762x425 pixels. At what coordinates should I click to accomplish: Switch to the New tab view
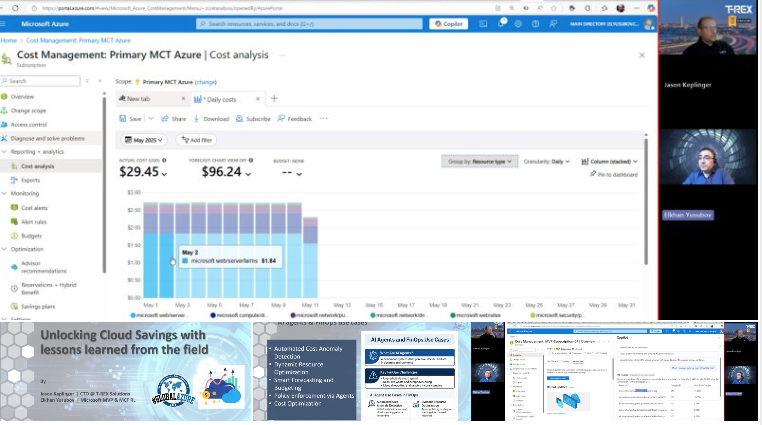point(139,99)
